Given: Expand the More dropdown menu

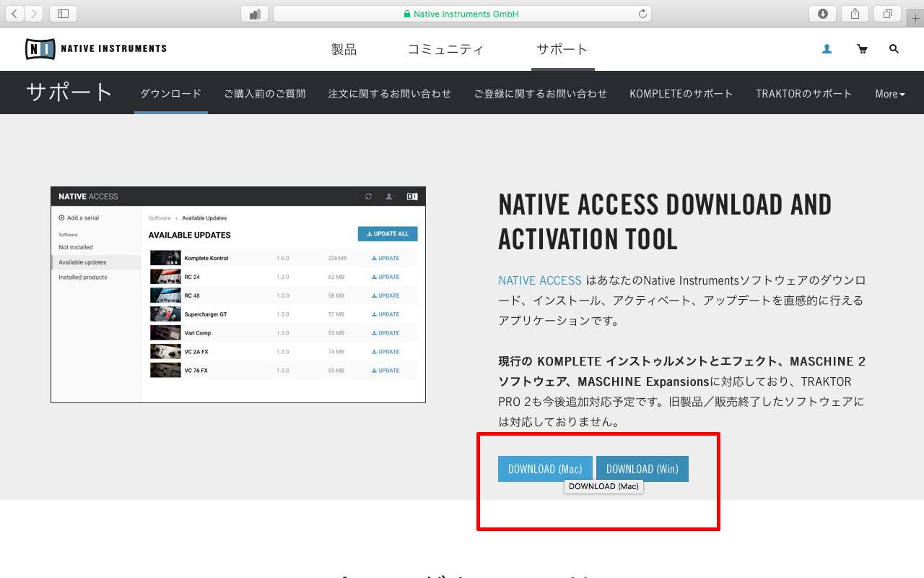Looking at the screenshot, I should (889, 94).
